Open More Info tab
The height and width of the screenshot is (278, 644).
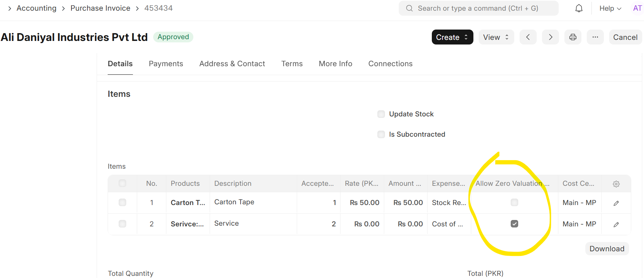(336, 64)
